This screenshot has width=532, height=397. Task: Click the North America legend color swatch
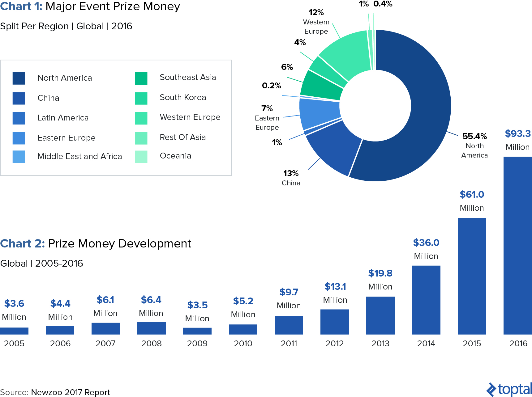(x=19, y=78)
